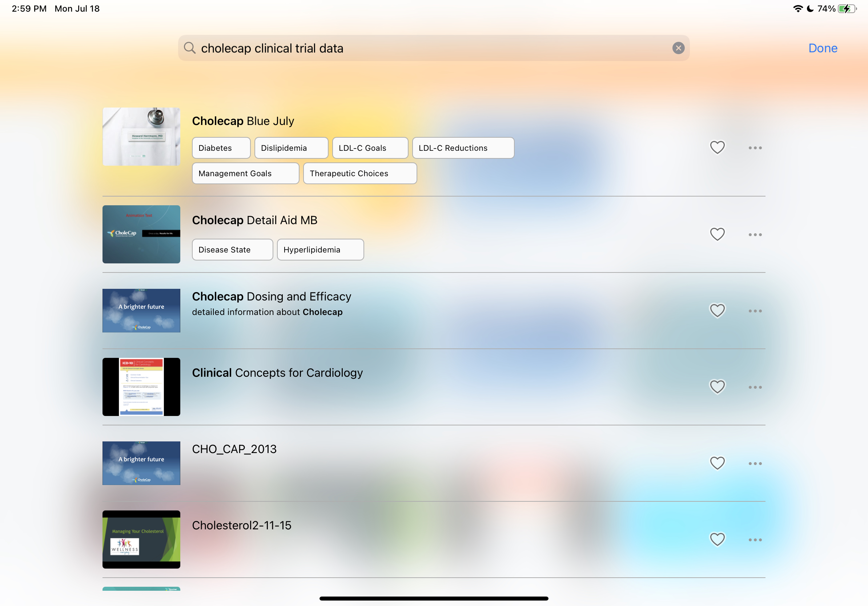Favorite Cholecap Dosing and Efficacy with the heart
This screenshot has height=606, width=868.
[717, 311]
